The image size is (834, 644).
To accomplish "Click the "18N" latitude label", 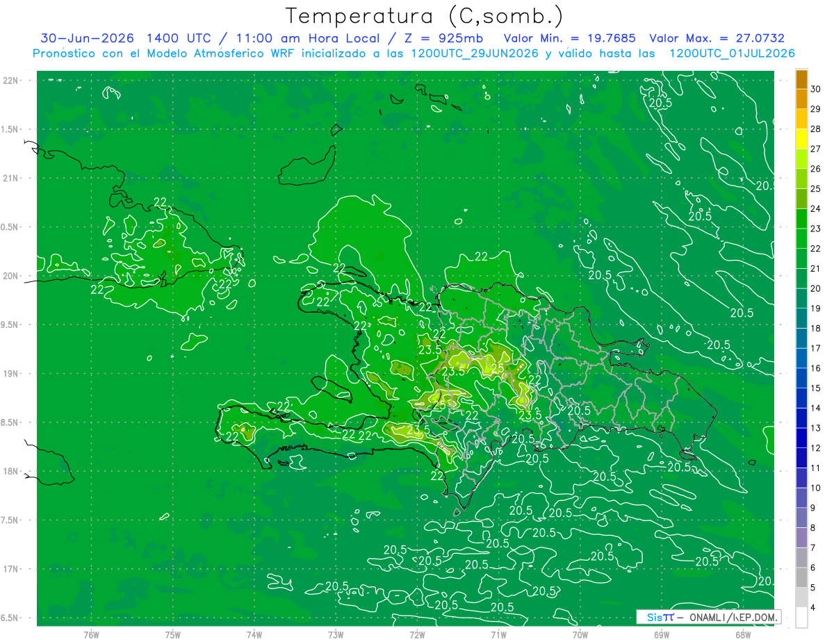I will 11,472.
